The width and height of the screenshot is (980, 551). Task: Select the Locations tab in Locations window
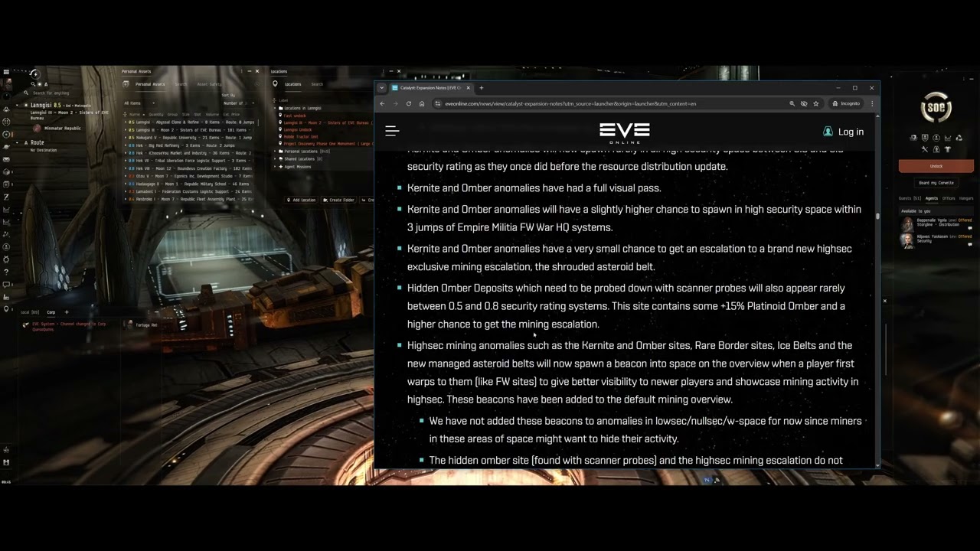pos(293,84)
